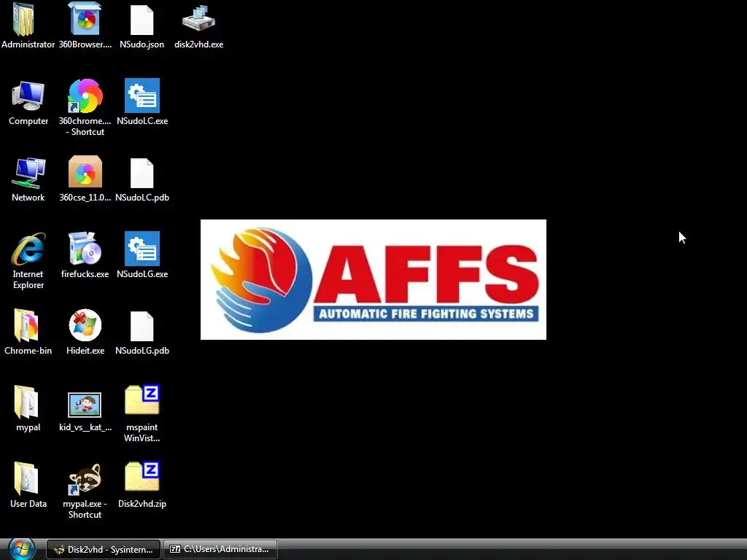747x560 pixels.
Task: Open the Chrome-bin folder icon
Action: coord(26,325)
